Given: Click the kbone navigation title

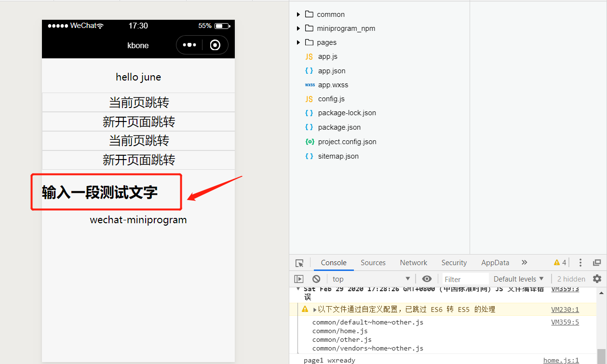Looking at the screenshot, I should click(138, 45).
